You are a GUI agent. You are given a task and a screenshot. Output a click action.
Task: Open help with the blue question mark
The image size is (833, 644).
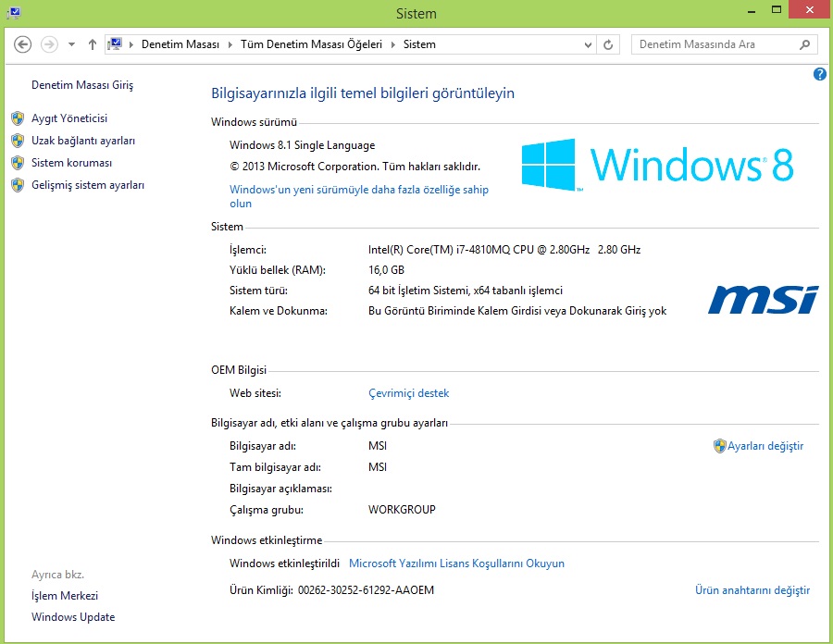pos(820,74)
